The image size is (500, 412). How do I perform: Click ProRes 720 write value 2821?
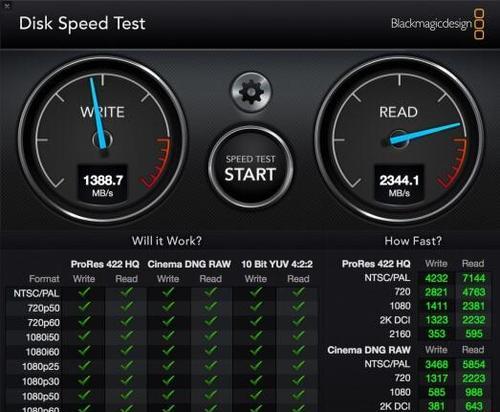(436, 292)
